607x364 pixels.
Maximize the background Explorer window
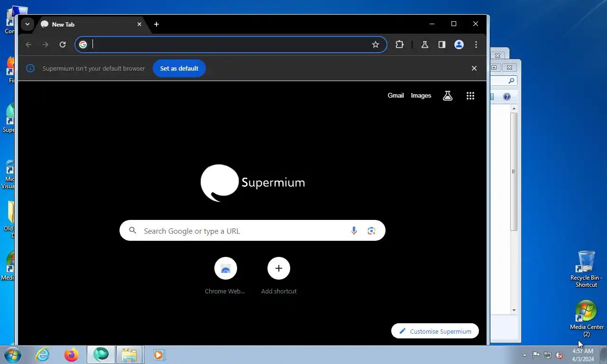coord(494,68)
